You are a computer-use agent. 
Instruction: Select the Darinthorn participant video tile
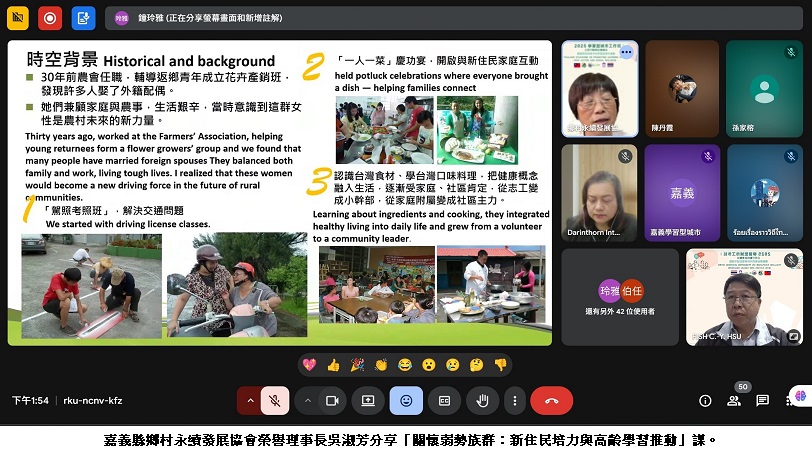tap(599, 192)
